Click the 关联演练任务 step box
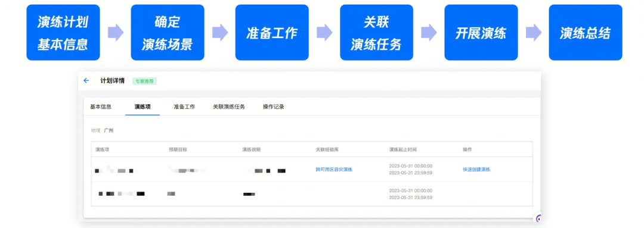This screenshot has height=228, width=644. coord(377,32)
